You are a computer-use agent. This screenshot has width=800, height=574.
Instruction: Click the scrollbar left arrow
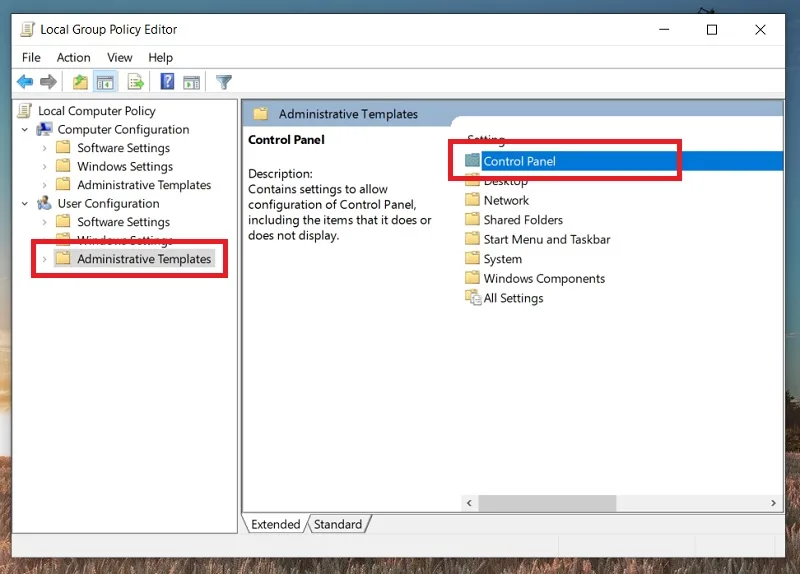point(469,503)
